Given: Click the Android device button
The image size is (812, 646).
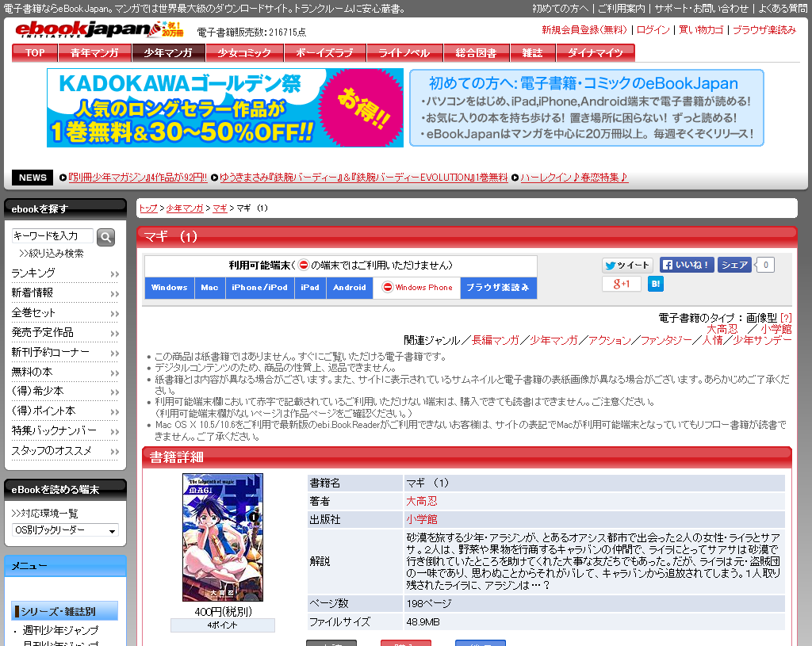Looking at the screenshot, I should click(350, 287).
